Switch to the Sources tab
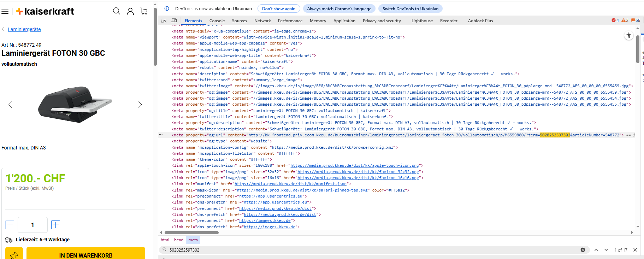 click(240, 21)
